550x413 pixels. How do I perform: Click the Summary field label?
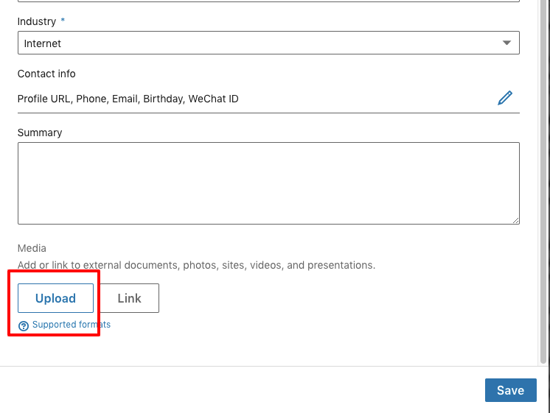[x=40, y=133]
